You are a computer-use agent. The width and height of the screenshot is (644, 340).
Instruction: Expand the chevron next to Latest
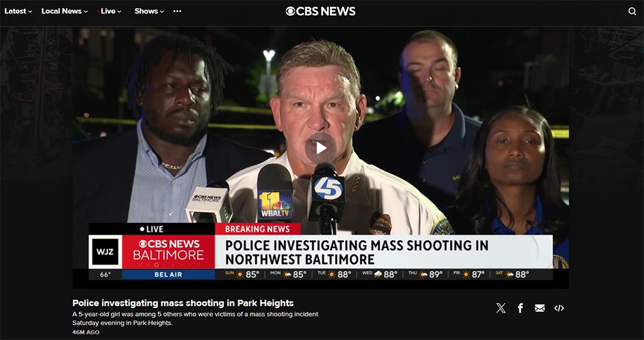(x=30, y=12)
